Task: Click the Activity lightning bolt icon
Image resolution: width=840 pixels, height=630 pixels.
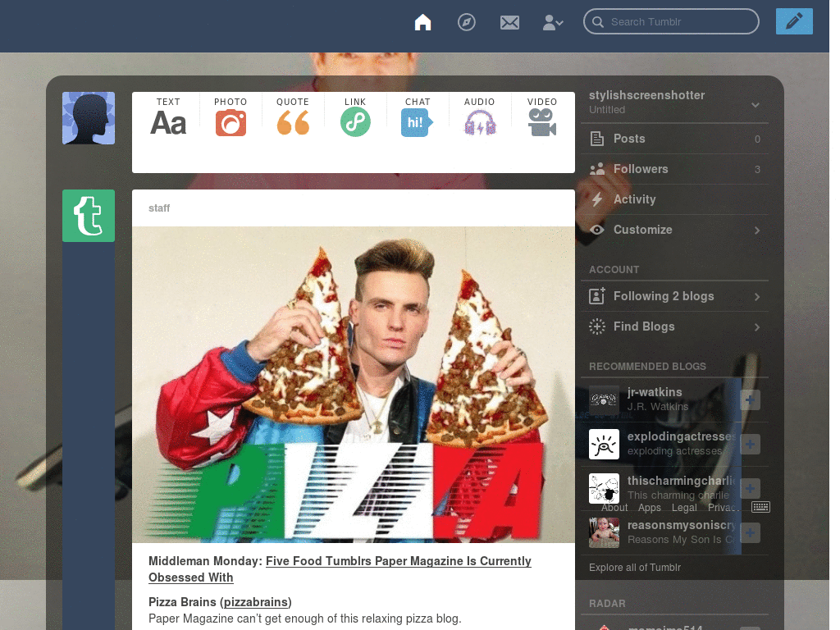Action: pos(597,199)
